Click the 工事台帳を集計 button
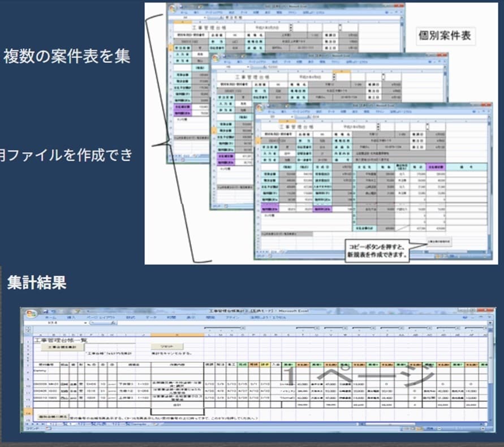 pos(62,347)
